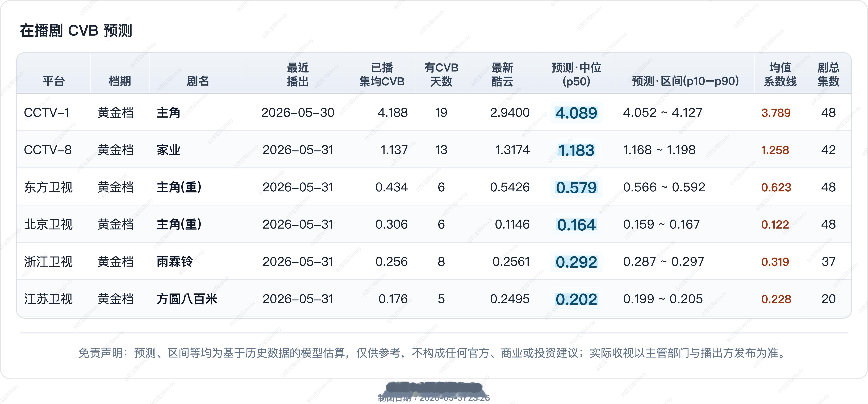Image resolution: width=868 pixels, height=404 pixels.
Task: Click the red coefficient value 0.623
Action: pyautogui.click(x=776, y=187)
